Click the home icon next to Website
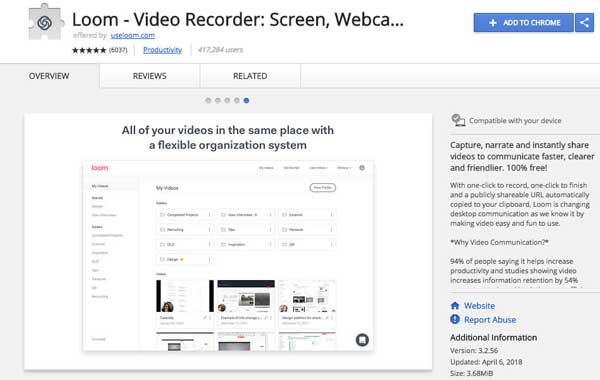The height and width of the screenshot is (380, 600). (455, 305)
